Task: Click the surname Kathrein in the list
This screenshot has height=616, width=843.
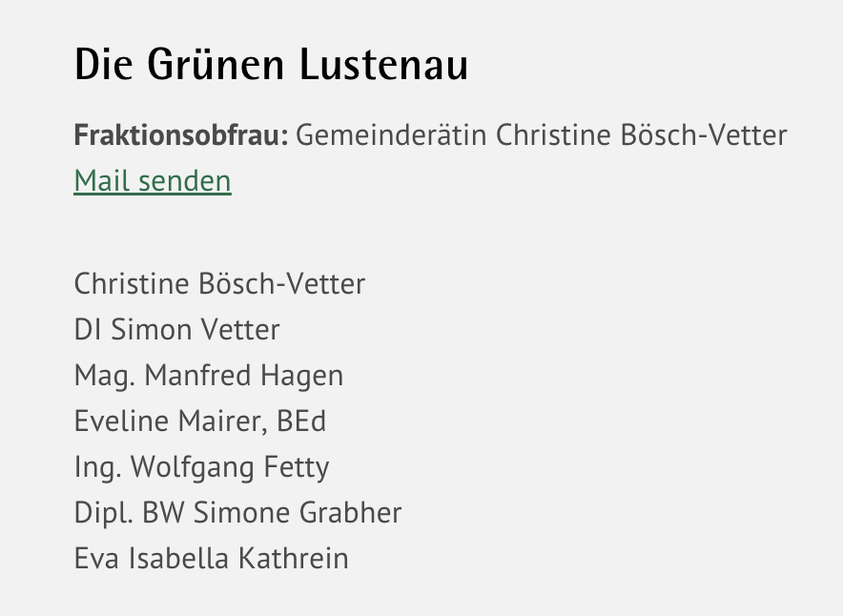Action: 294,558
